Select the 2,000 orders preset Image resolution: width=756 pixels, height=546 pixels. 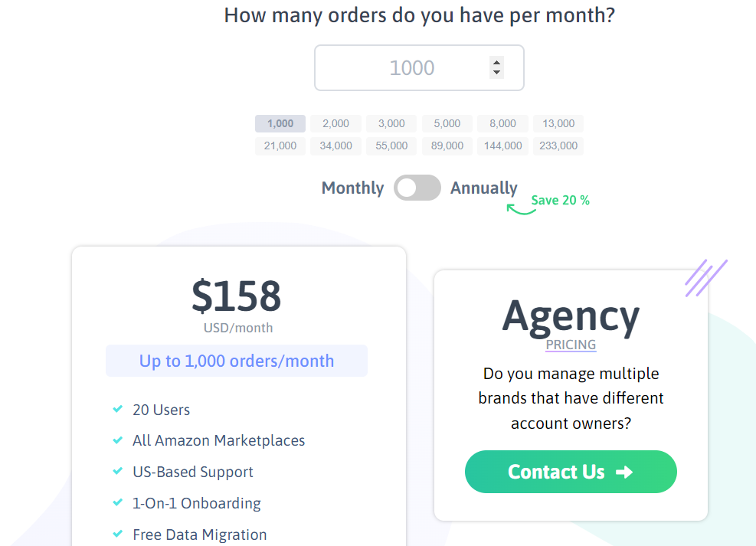pyautogui.click(x=335, y=123)
